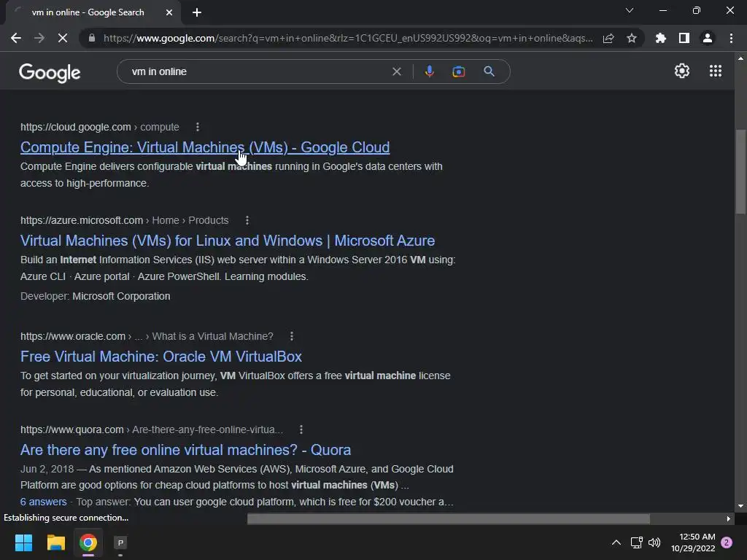Click the magnifier search button
The height and width of the screenshot is (560, 747).
489,71
